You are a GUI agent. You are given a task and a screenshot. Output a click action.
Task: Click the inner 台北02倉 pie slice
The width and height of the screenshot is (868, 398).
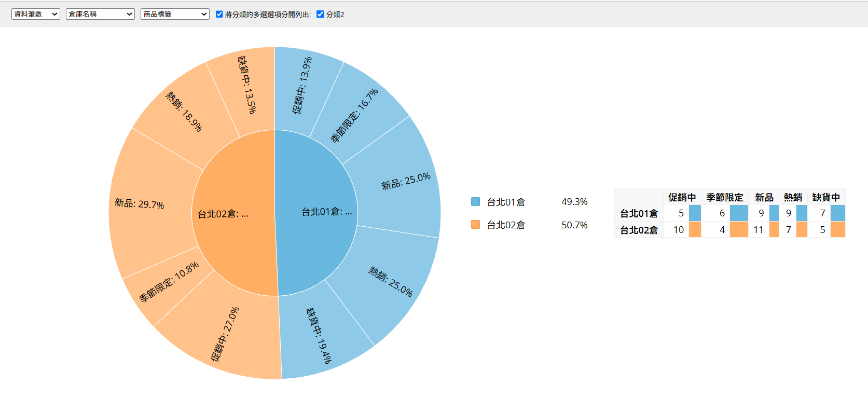point(233,214)
